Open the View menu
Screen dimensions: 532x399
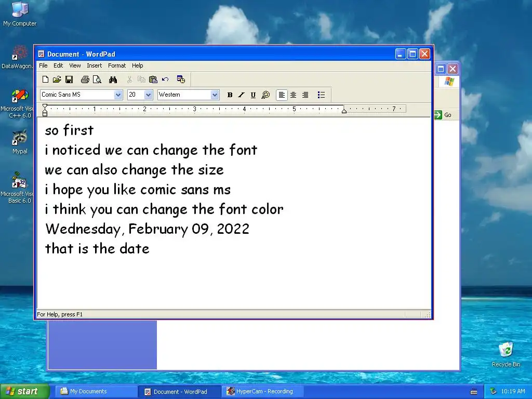75,65
